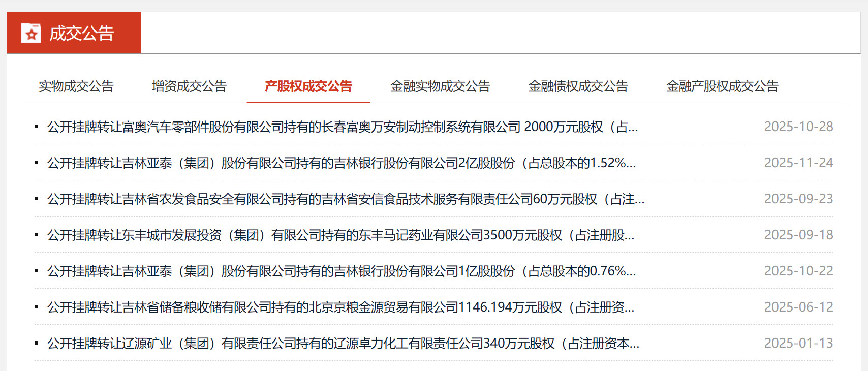Open the 吉林银行 1亿股股份 announcement
Screen dimensions: 868x371
click(x=342, y=271)
